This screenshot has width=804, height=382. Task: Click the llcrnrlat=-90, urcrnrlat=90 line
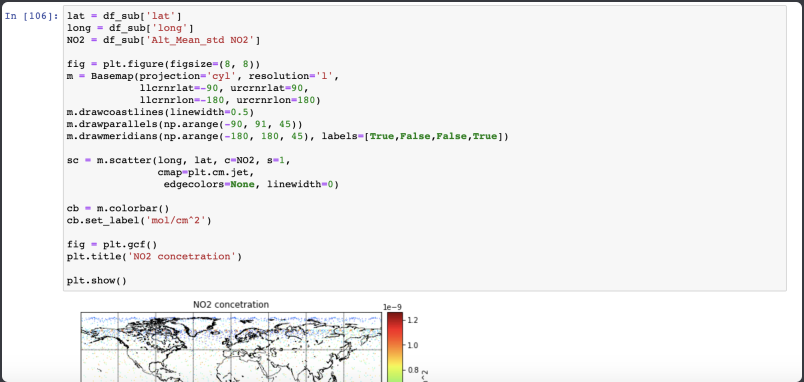224,88
